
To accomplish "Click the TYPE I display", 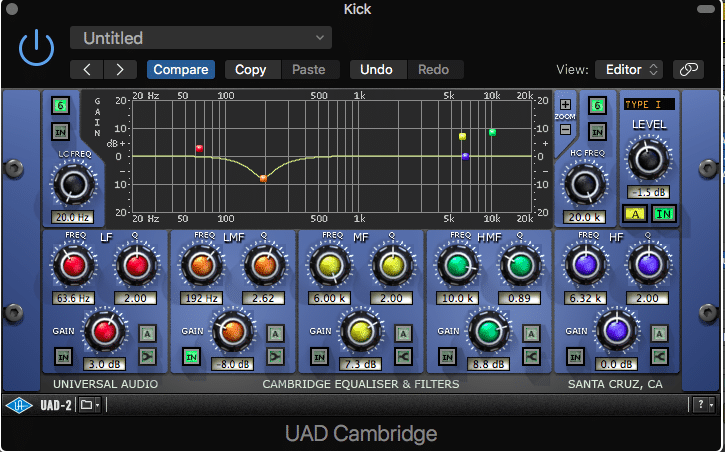I will (x=649, y=104).
